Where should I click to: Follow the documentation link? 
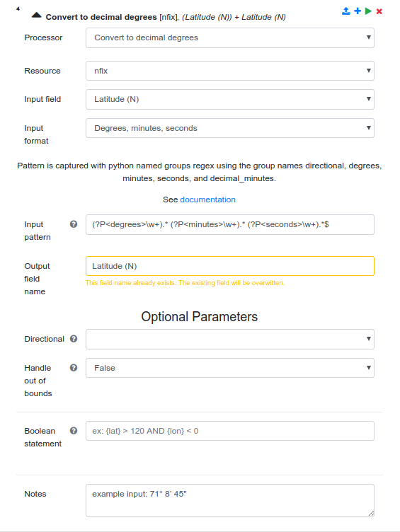coord(208,199)
